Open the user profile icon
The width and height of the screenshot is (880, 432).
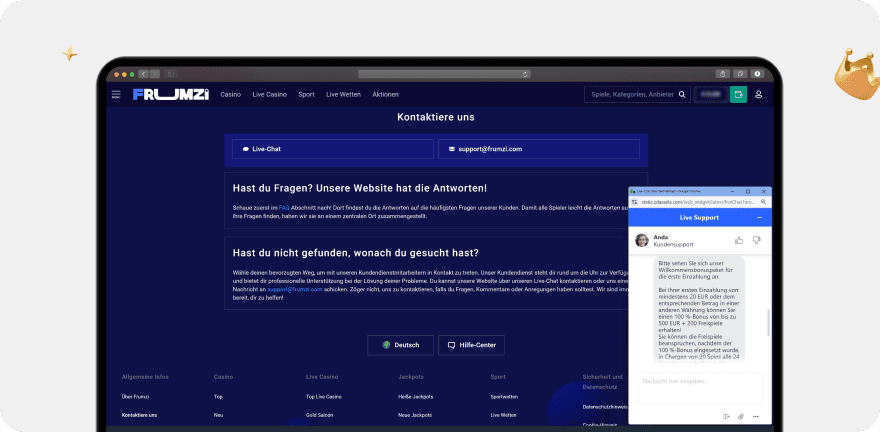tap(758, 95)
